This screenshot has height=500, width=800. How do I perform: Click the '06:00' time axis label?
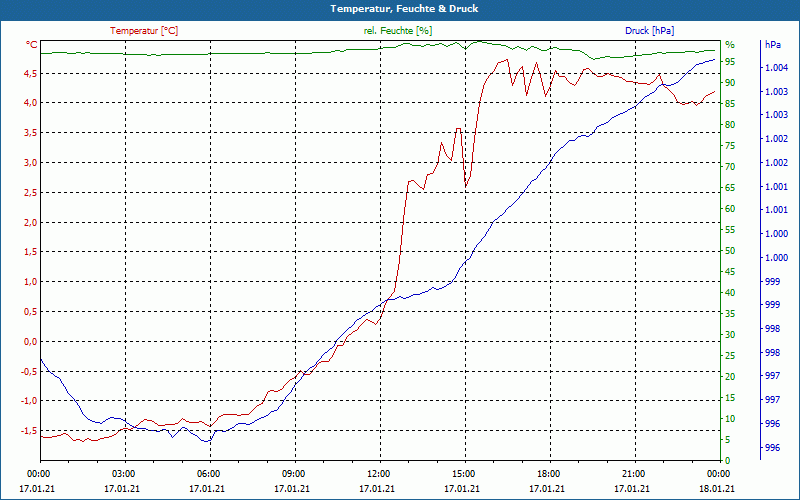pyautogui.click(x=208, y=473)
